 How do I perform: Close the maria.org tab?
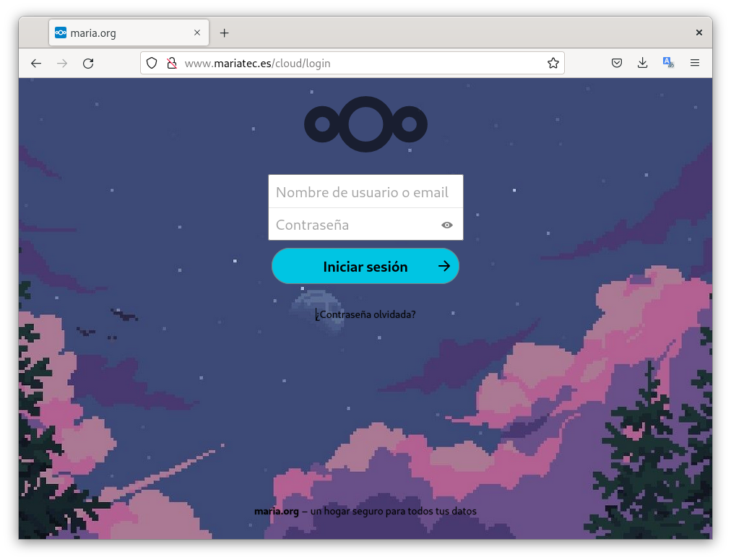[197, 33]
